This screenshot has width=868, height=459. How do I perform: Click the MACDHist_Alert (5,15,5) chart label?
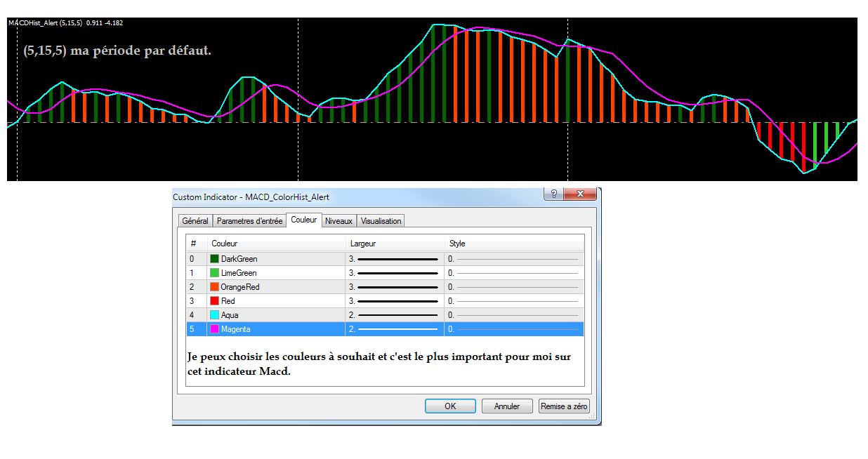click(45, 23)
